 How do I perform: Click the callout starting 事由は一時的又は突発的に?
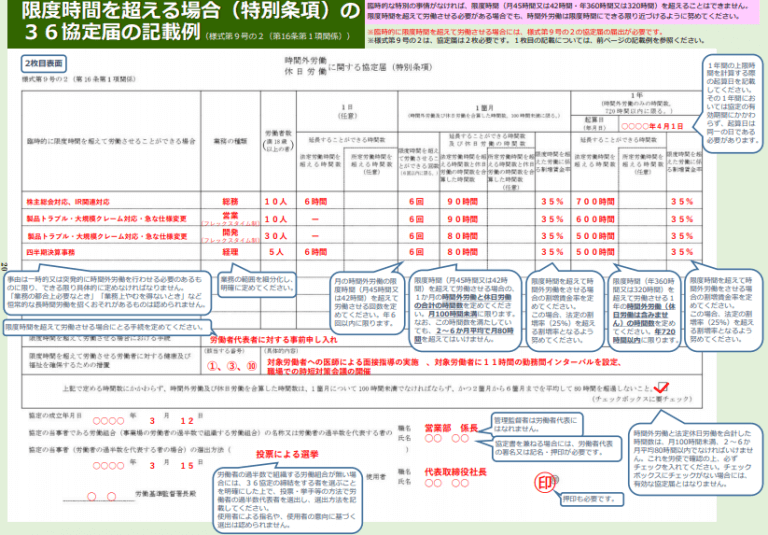106,292
